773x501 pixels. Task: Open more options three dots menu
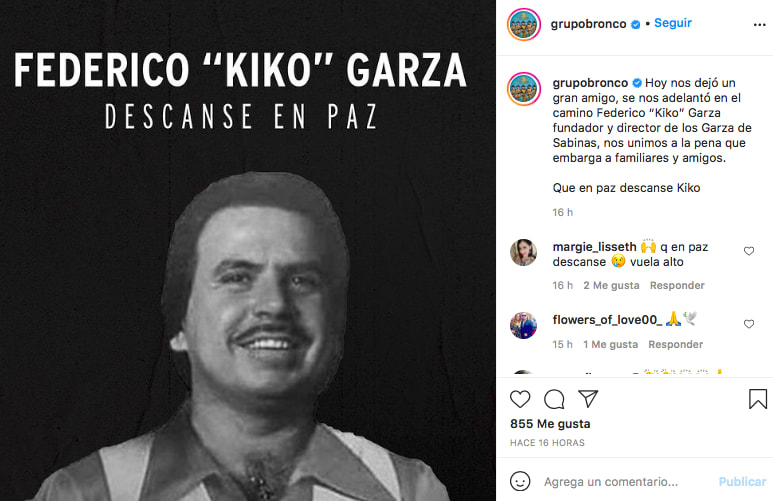(759, 25)
